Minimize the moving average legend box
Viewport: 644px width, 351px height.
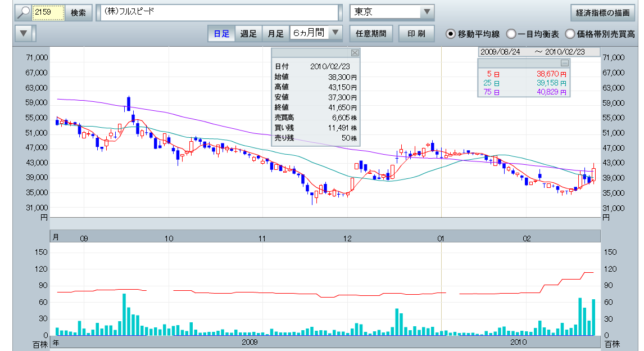pos(565,63)
